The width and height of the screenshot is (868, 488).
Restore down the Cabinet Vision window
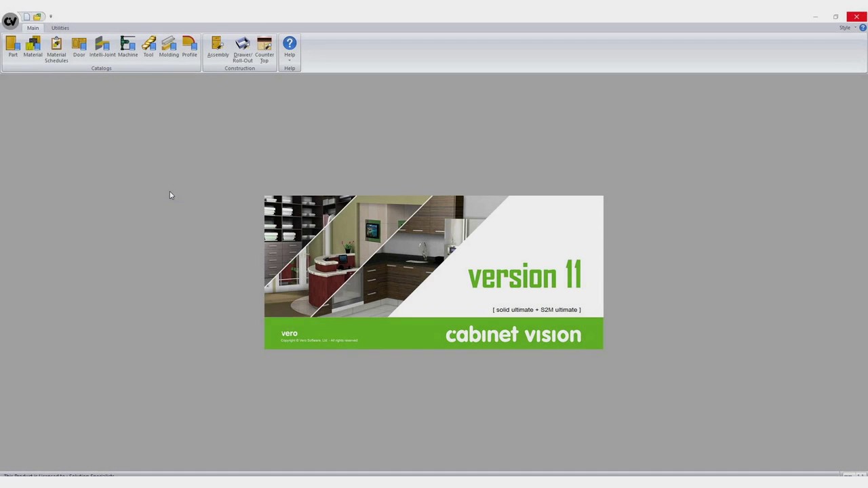pos(835,16)
